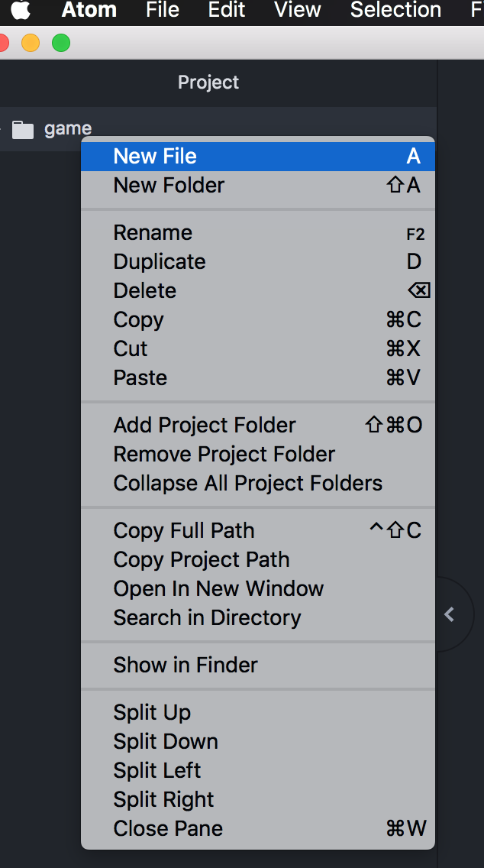This screenshot has width=484, height=868.
Task: Choose Delete in context menu
Action: click(145, 290)
